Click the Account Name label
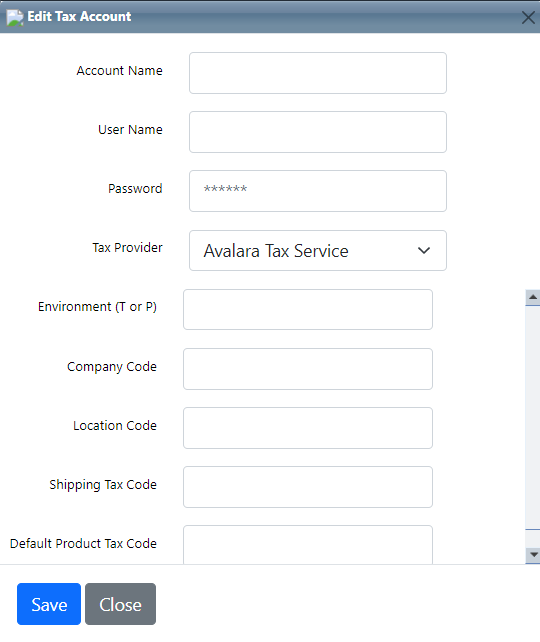 pyautogui.click(x=120, y=71)
